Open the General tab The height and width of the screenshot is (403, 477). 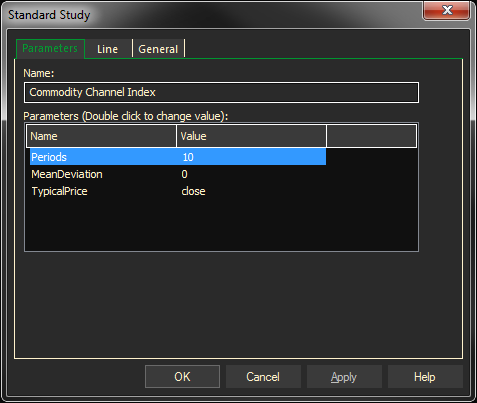[x=158, y=49]
